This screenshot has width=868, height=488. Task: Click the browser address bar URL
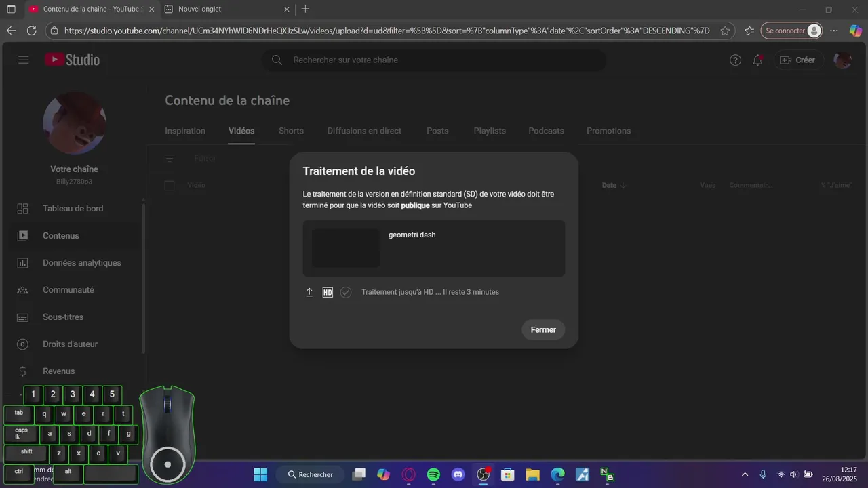click(x=387, y=30)
